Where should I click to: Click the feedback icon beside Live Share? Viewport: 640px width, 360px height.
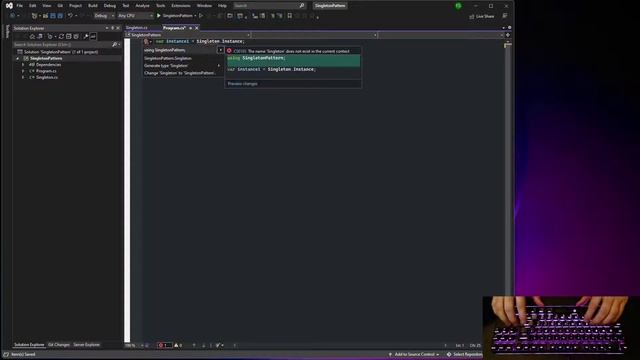[x=505, y=16]
